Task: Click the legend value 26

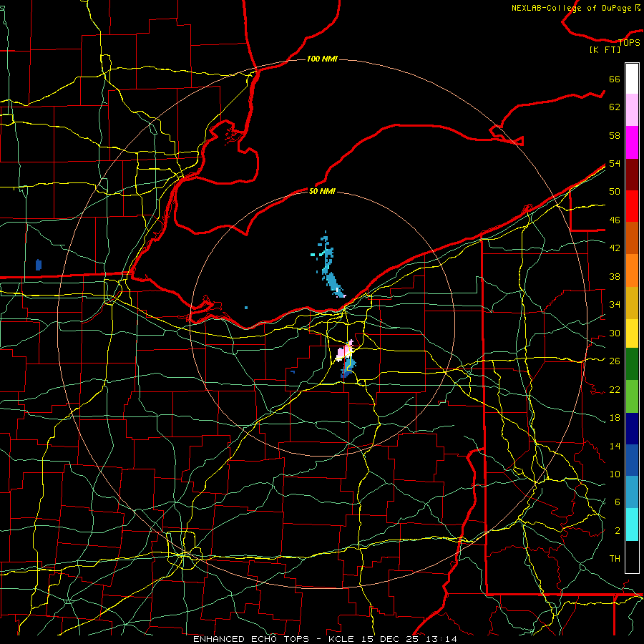Action: click(615, 361)
